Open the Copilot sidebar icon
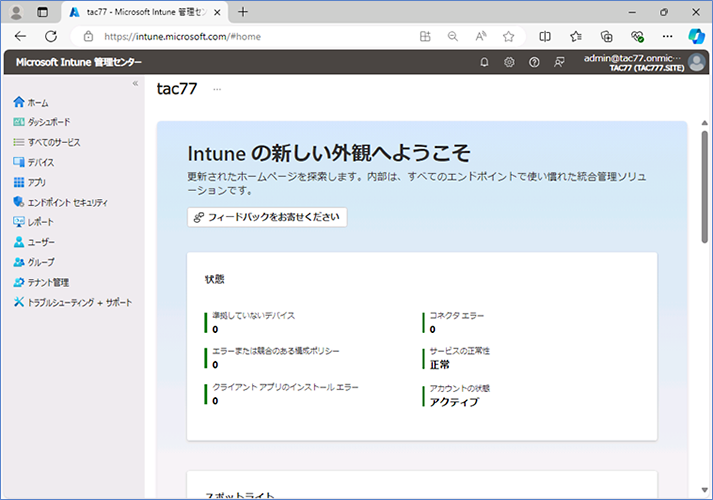Screen dimensions: 713x500 tap(696, 36)
